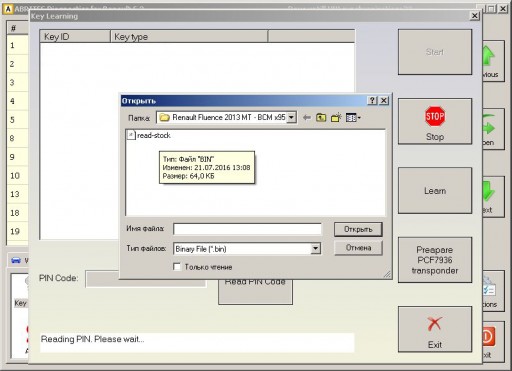Go back using the left arrow icon
Viewport: 512px width, 371px height.
click(x=307, y=117)
